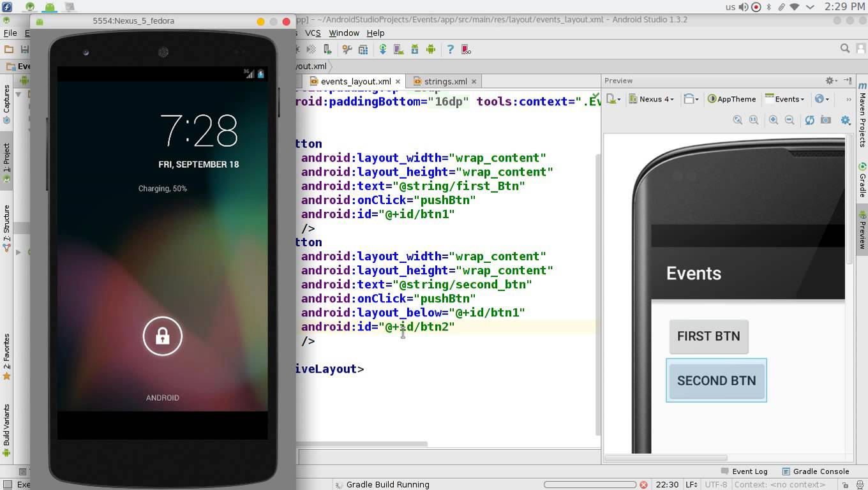The width and height of the screenshot is (868, 490).
Task: Click Zoom to Fit in Preview
Action: (738, 120)
